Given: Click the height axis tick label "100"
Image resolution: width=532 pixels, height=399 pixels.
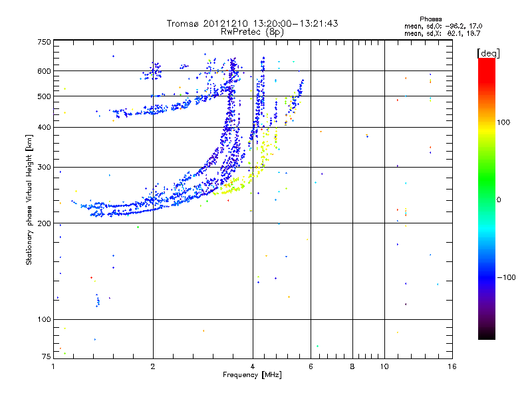Looking at the screenshot, I should (x=44, y=320).
